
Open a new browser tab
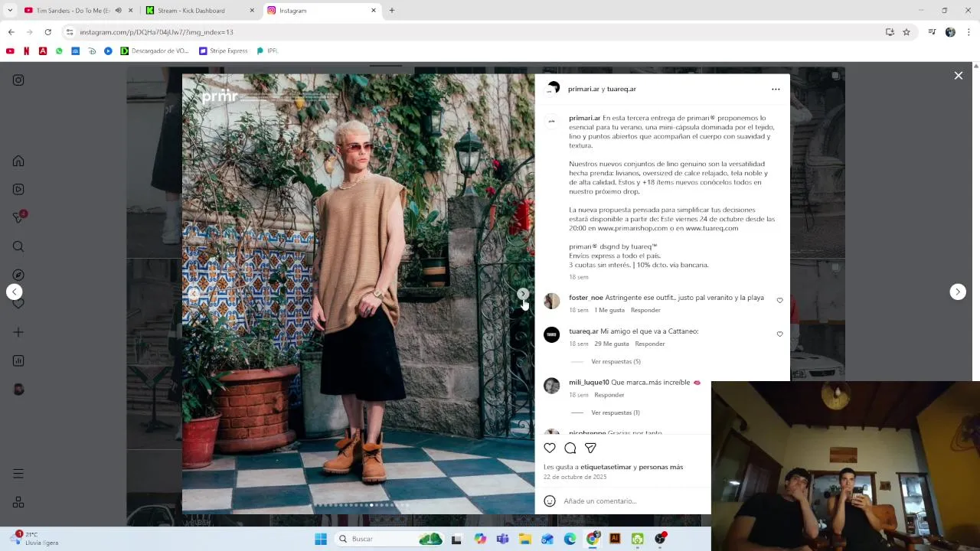tap(392, 11)
